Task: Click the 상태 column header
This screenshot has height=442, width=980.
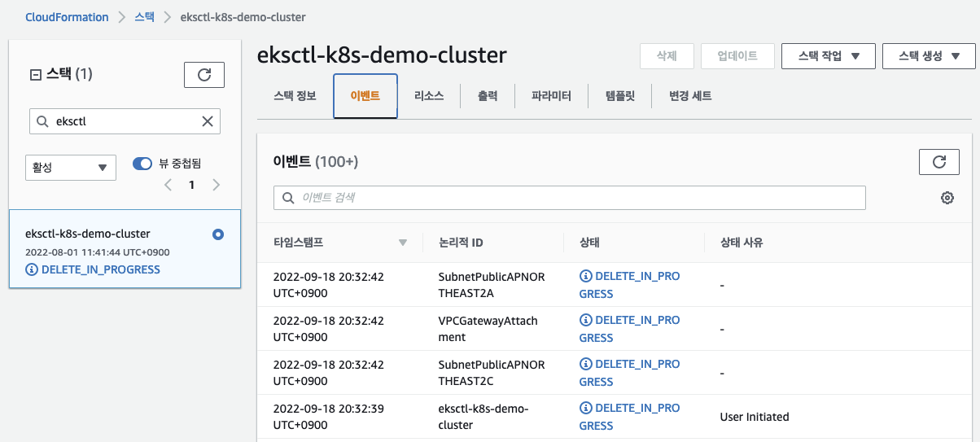Action: click(589, 243)
